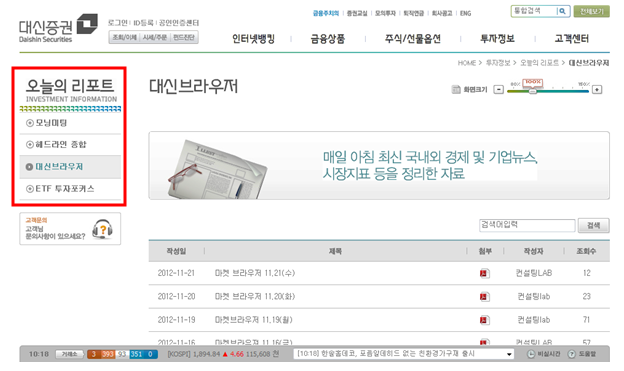This screenshot has width=624, height=371.
Task: Click the 도움말 help icon in status bar
Action: pyautogui.click(x=571, y=354)
